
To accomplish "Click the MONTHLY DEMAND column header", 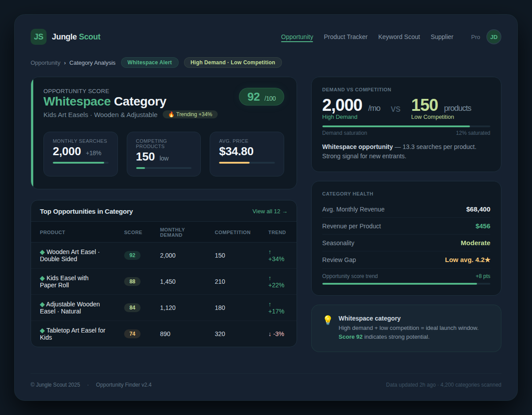I will (172, 232).
